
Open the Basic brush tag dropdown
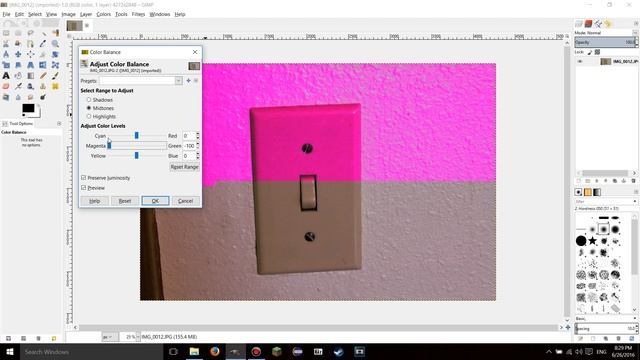click(x=635, y=318)
